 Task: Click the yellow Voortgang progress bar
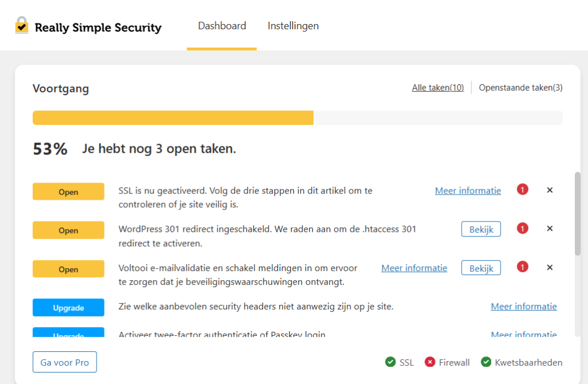click(173, 118)
